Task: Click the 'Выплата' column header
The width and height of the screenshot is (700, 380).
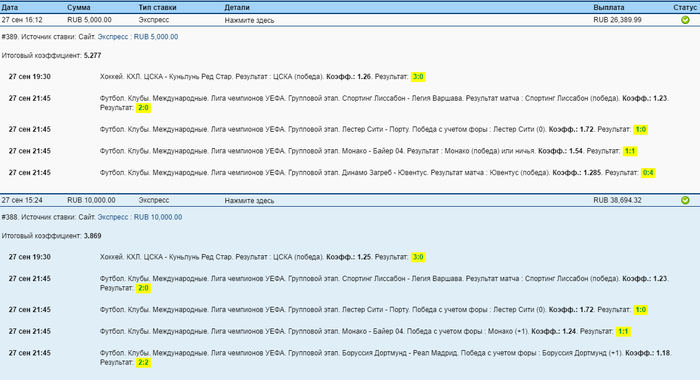Action: pyautogui.click(x=608, y=8)
